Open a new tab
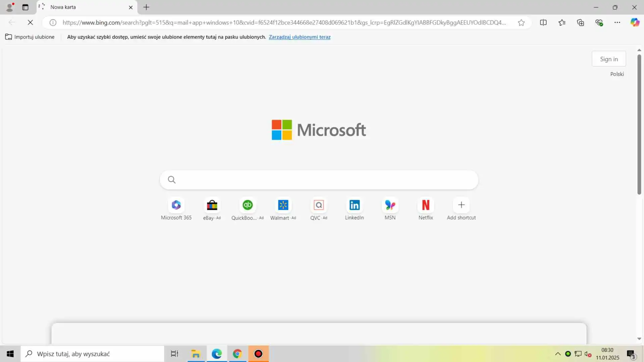The height and width of the screenshot is (362, 644). point(146,7)
